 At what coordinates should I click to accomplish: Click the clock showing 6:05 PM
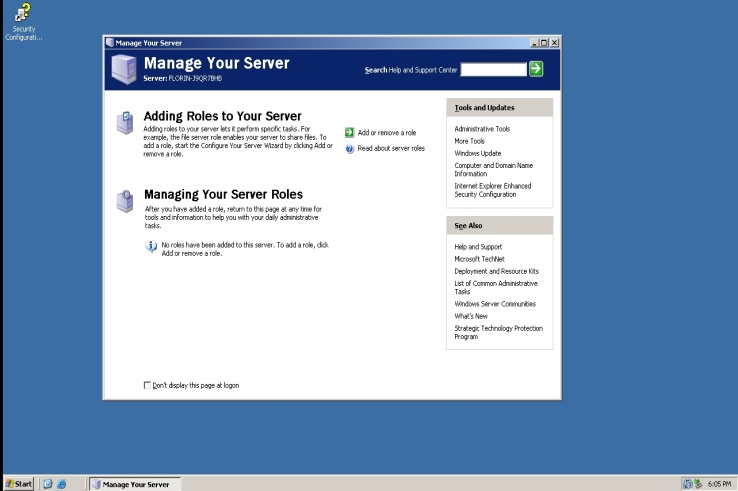[719, 484]
